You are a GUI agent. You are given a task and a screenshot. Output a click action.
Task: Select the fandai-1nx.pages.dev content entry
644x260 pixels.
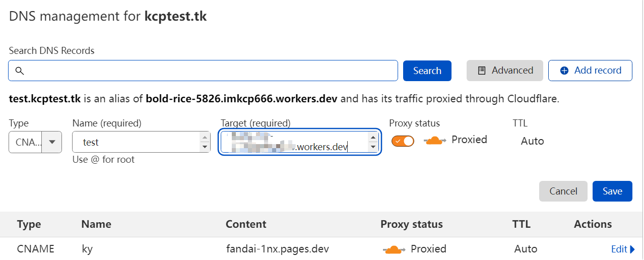point(277,249)
